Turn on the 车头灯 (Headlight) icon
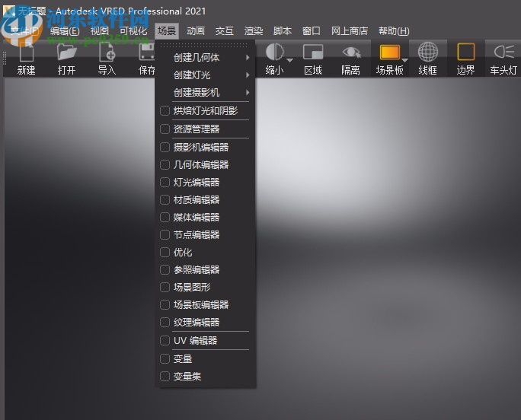Viewport: 521px width, 420px height. [x=503, y=52]
